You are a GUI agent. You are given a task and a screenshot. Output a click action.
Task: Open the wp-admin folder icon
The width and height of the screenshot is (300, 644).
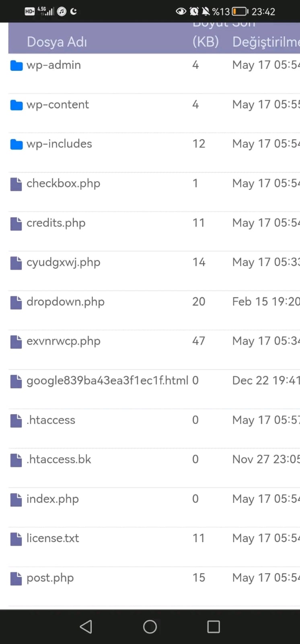pyautogui.click(x=16, y=65)
